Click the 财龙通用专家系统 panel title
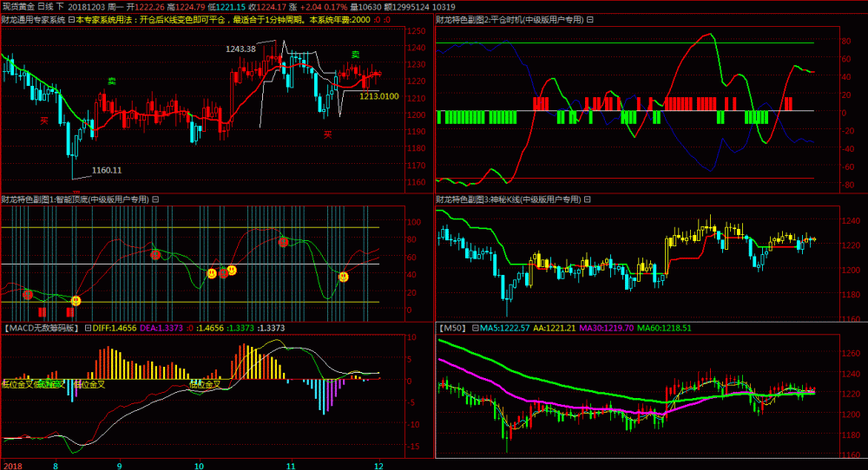 pyautogui.click(x=34, y=20)
